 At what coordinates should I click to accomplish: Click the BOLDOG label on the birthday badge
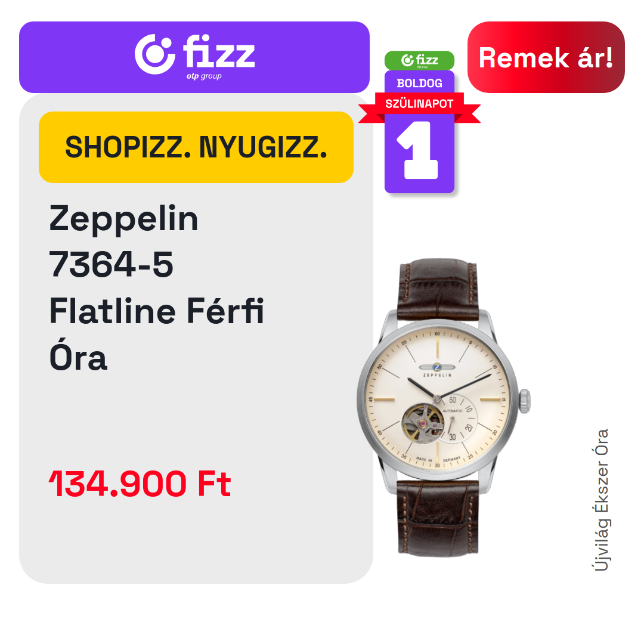click(419, 83)
